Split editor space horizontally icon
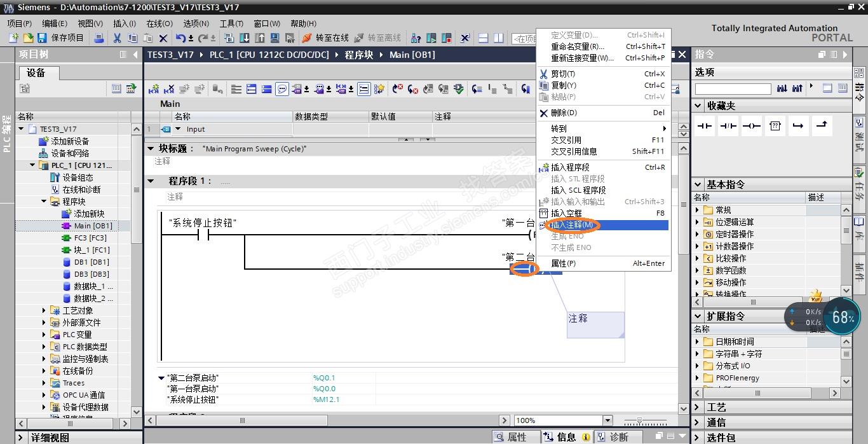This screenshot has width=868, height=444. coord(483,38)
